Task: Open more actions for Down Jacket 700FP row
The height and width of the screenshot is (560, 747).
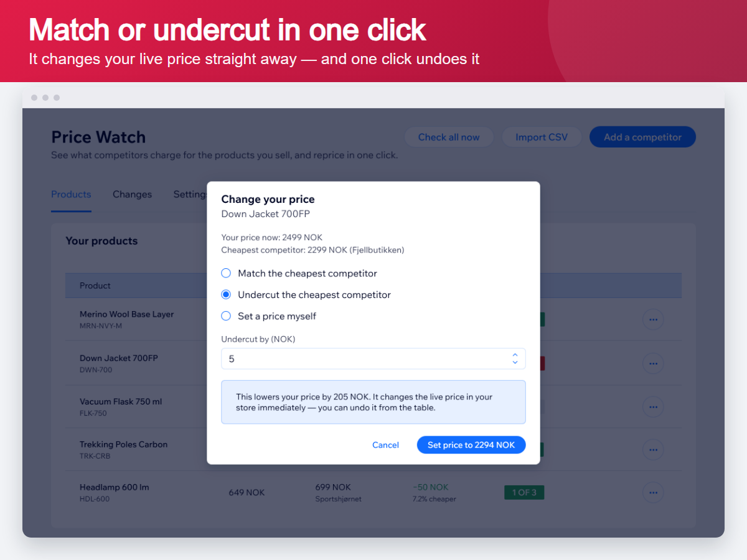Action: click(x=653, y=363)
